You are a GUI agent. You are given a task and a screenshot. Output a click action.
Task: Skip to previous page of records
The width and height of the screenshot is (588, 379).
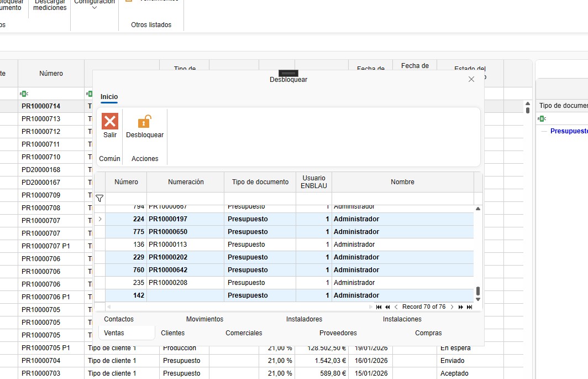387,307
